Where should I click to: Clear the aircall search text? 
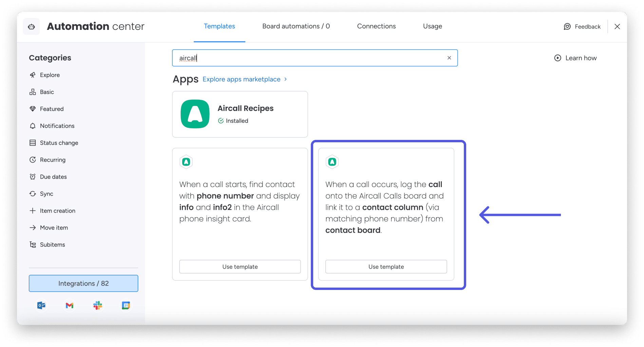(449, 58)
